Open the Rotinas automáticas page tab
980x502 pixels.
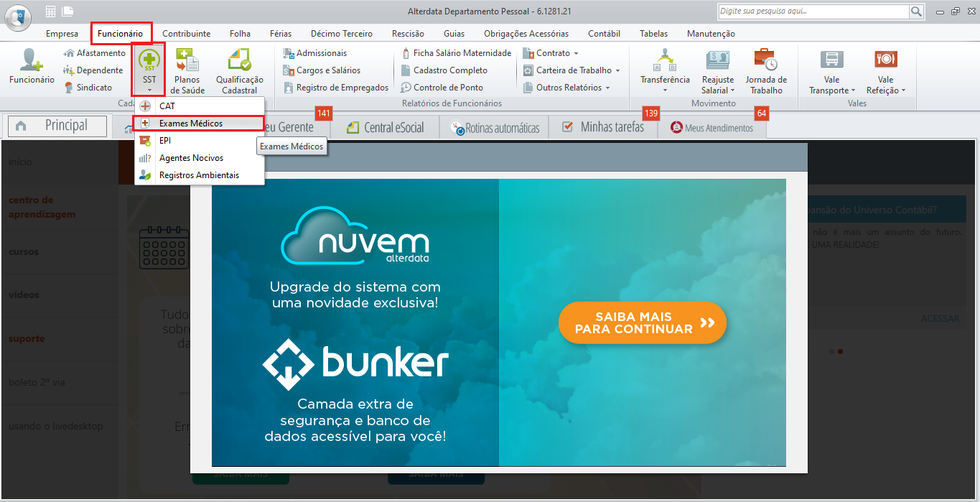pos(495,128)
